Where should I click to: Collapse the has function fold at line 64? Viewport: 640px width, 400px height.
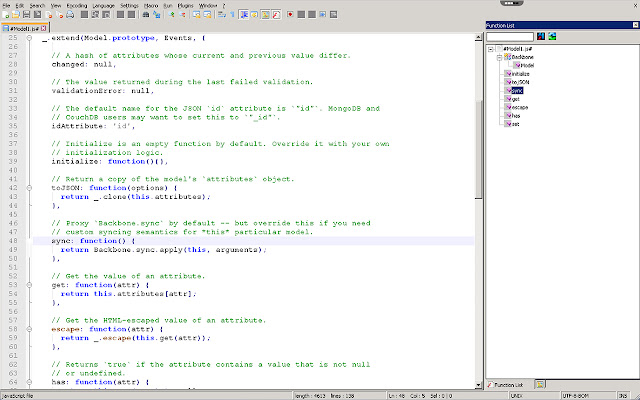click(29, 382)
